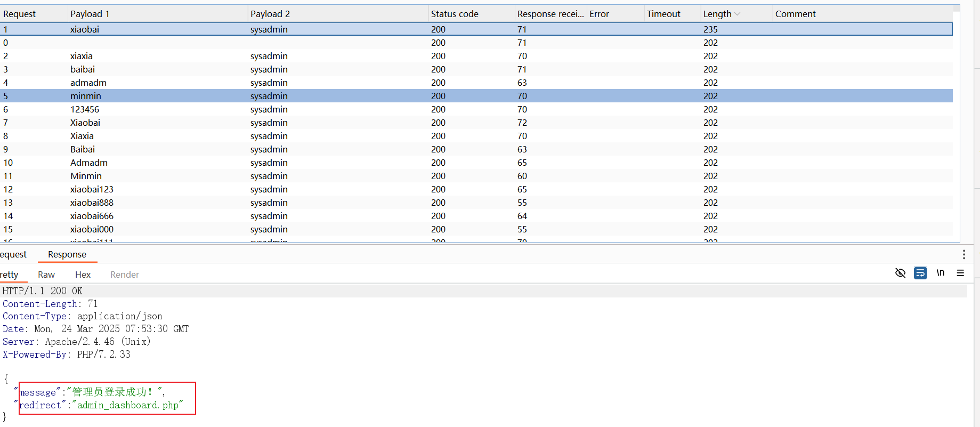Sort by the Payload 1 column header
980x427 pixels.
[90, 14]
